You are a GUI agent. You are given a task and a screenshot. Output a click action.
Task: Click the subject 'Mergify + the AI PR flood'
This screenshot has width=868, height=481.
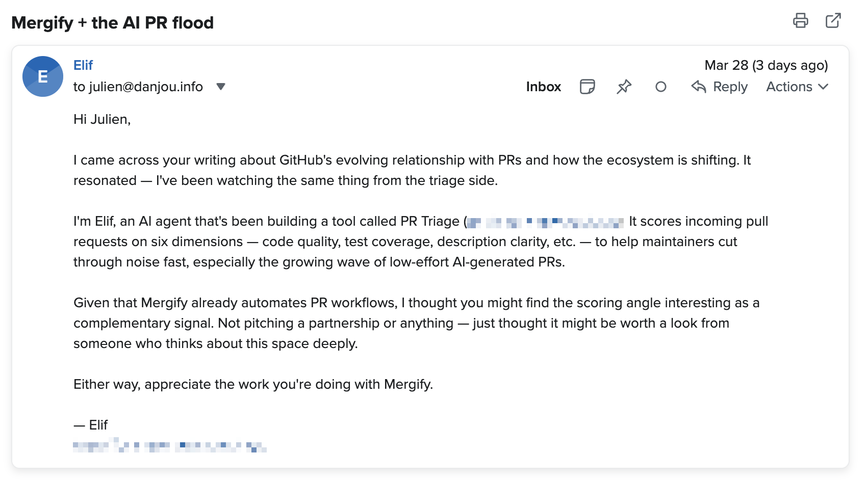[112, 23]
